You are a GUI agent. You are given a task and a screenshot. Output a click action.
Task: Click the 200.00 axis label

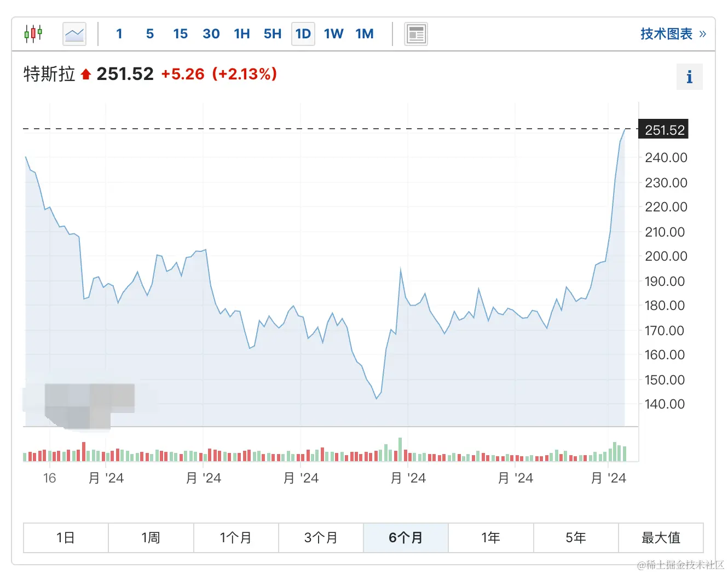(x=666, y=256)
